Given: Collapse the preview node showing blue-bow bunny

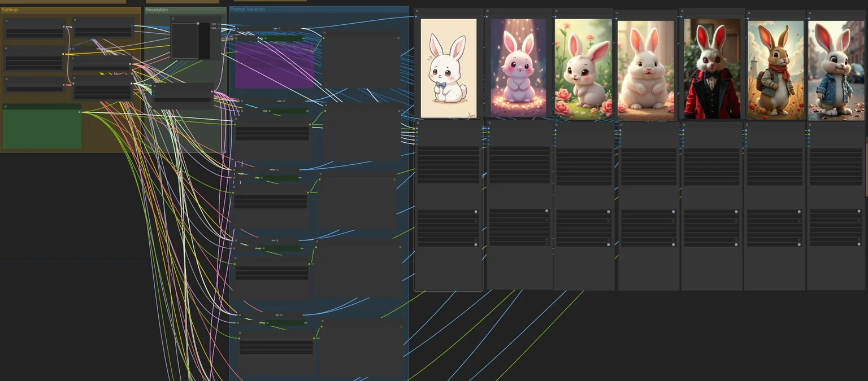Looking at the screenshot, I should point(416,11).
